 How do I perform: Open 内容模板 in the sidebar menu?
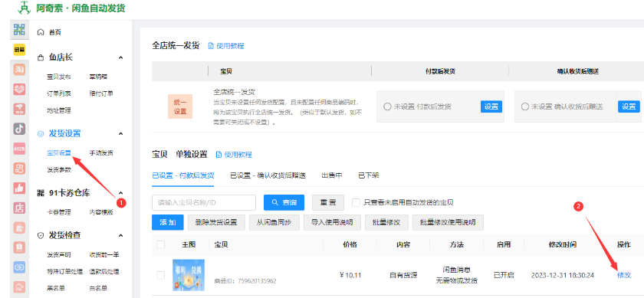[x=101, y=212]
